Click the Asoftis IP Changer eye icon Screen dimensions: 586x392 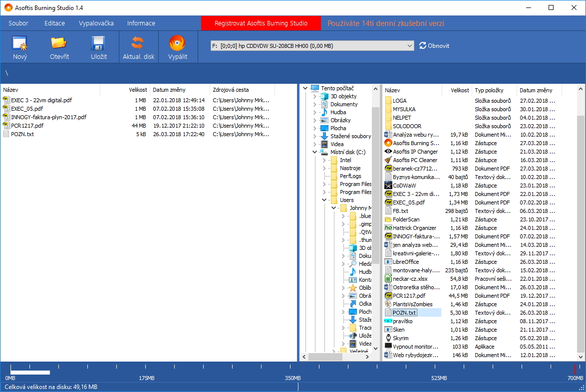pyautogui.click(x=388, y=152)
